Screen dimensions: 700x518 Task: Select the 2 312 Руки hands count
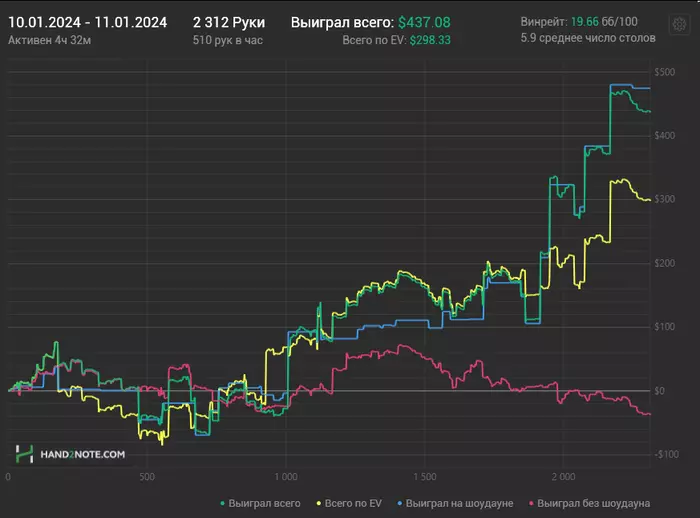229,22
